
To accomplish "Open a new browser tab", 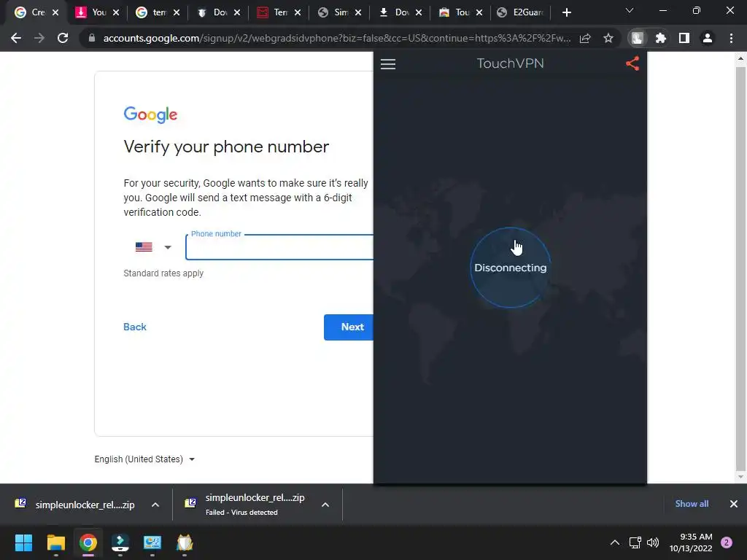I will 566,12.
